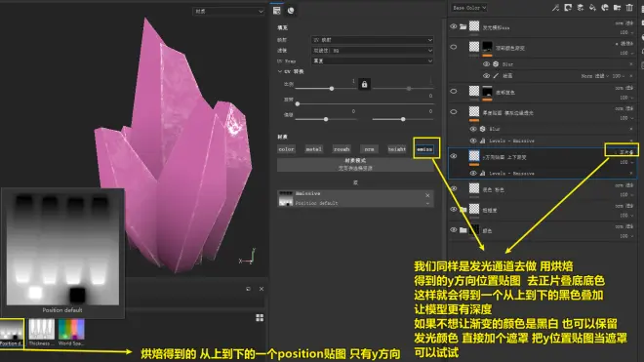The height and width of the screenshot is (362, 644).
Task: Open the filtering dropdown in fill settings
Action: click(372, 51)
